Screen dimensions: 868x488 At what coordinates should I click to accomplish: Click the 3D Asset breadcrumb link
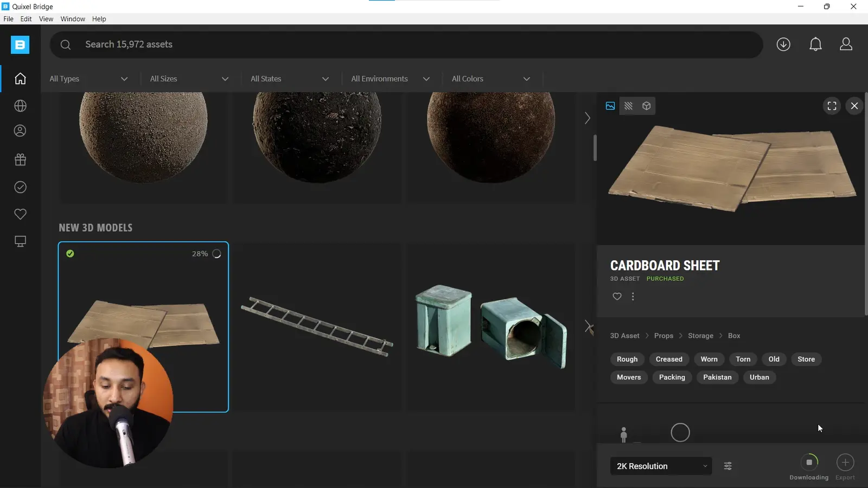[x=624, y=336]
